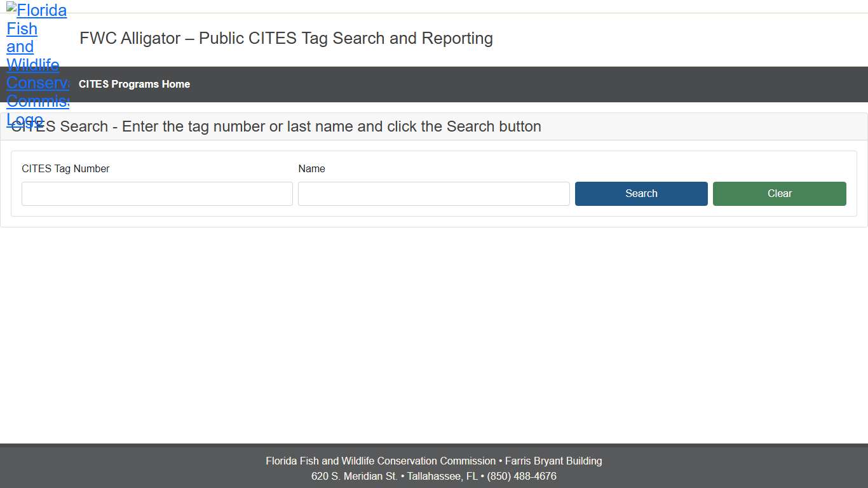The width and height of the screenshot is (868, 488).
Task: Click the FWC Alligator page title heading
Action: [x=286, y=38]
